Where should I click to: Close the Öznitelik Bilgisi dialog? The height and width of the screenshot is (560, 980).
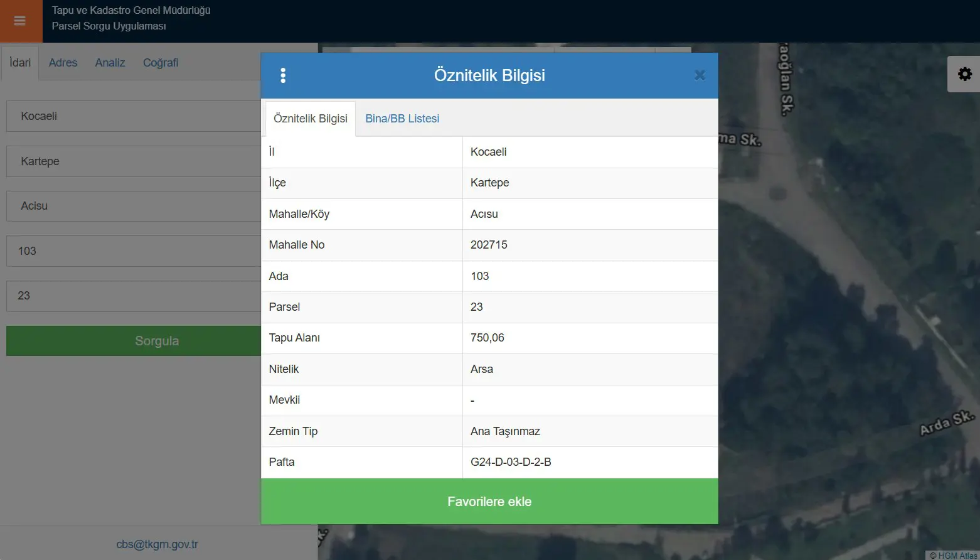pyautogui.click(x=700, y=75)
